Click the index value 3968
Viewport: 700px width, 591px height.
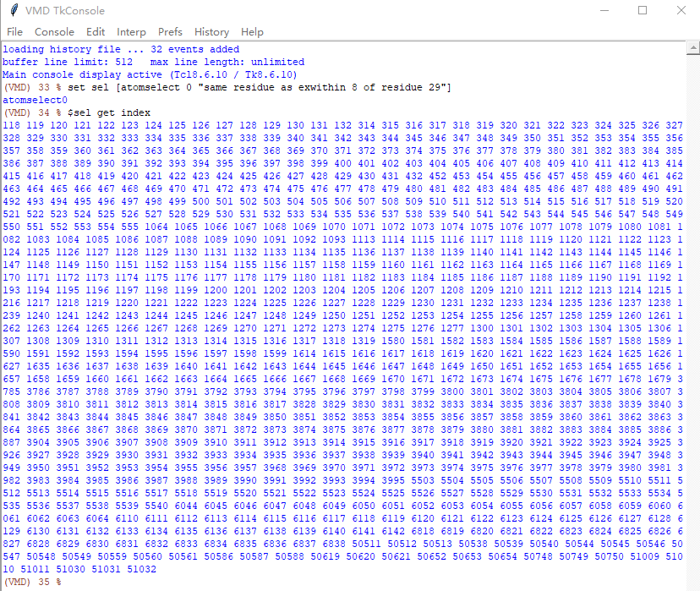coord(275,468)
